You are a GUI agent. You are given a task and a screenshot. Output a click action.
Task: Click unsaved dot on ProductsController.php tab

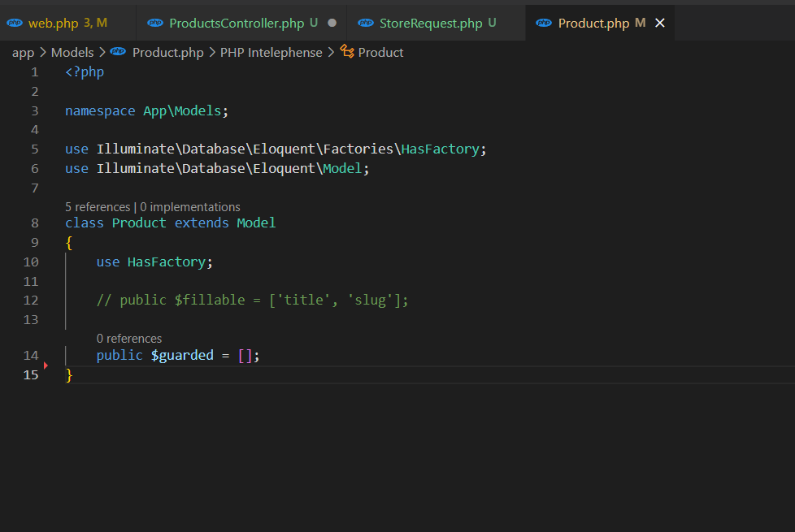coord(332,23)
